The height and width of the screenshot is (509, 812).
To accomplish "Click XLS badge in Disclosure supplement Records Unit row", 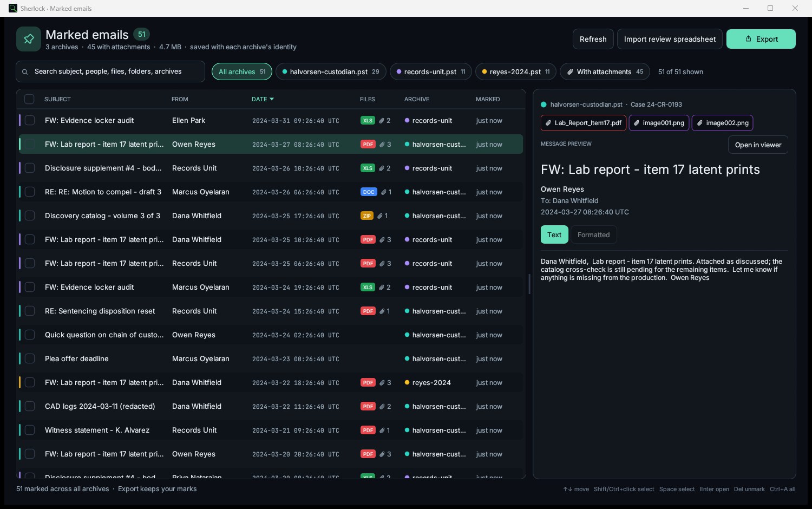I will point(368,168).
